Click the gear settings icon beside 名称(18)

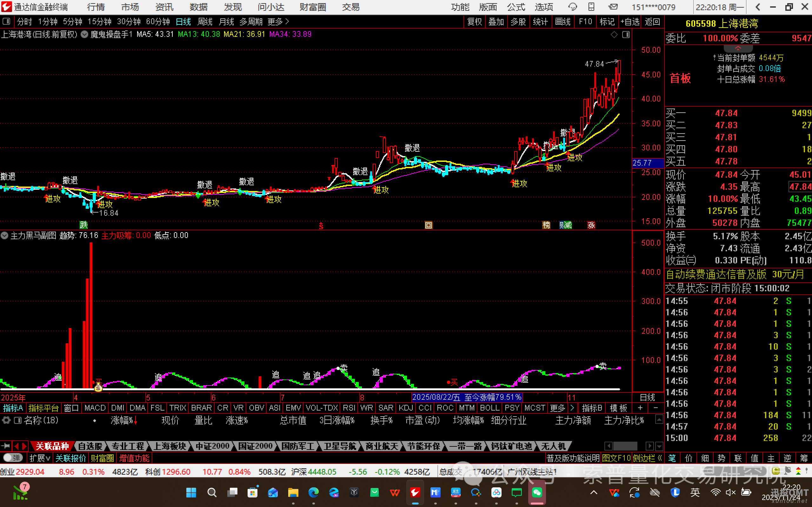[6, 420]
